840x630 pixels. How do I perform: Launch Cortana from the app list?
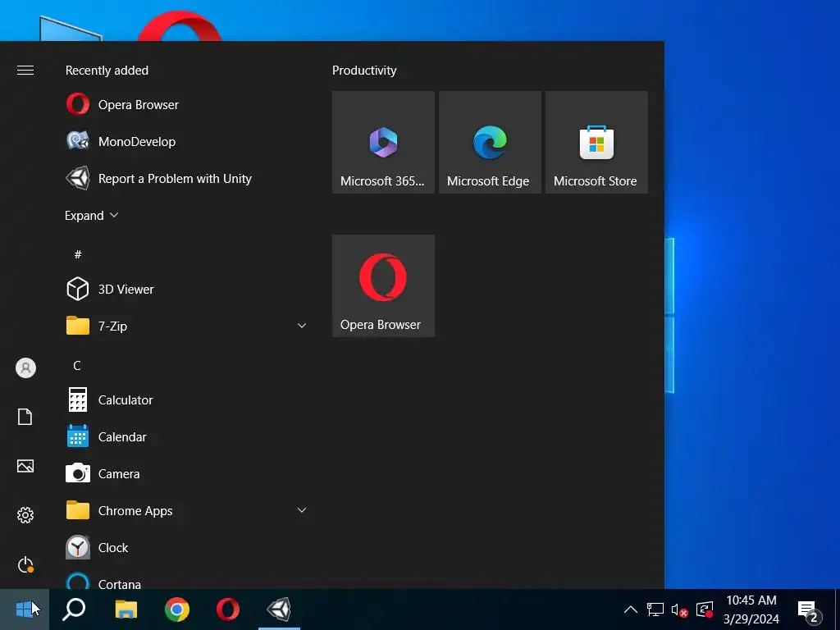pyautogui.click(x=185, y=581)
